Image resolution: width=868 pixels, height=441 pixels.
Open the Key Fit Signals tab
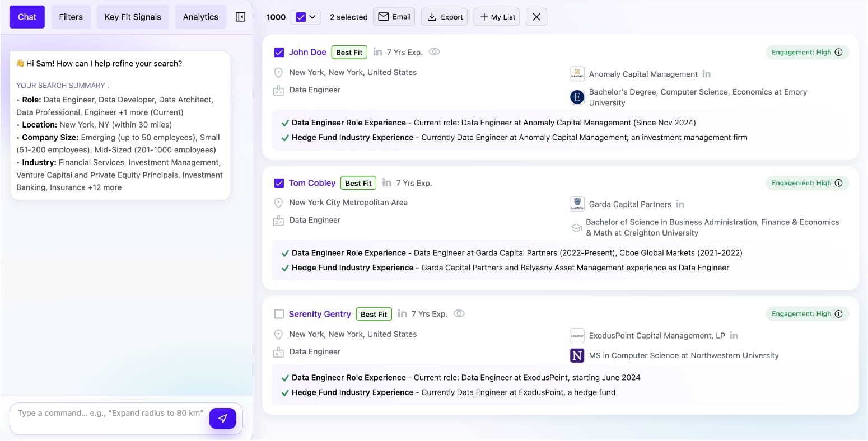(x=133, y=17)
